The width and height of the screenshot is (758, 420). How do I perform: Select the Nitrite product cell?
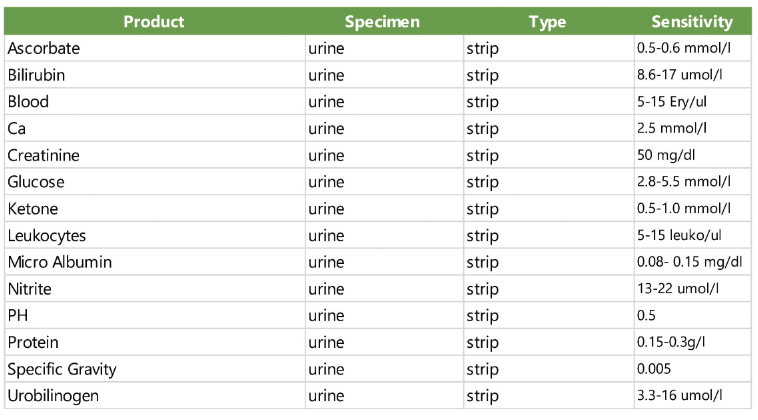(155, 289)
